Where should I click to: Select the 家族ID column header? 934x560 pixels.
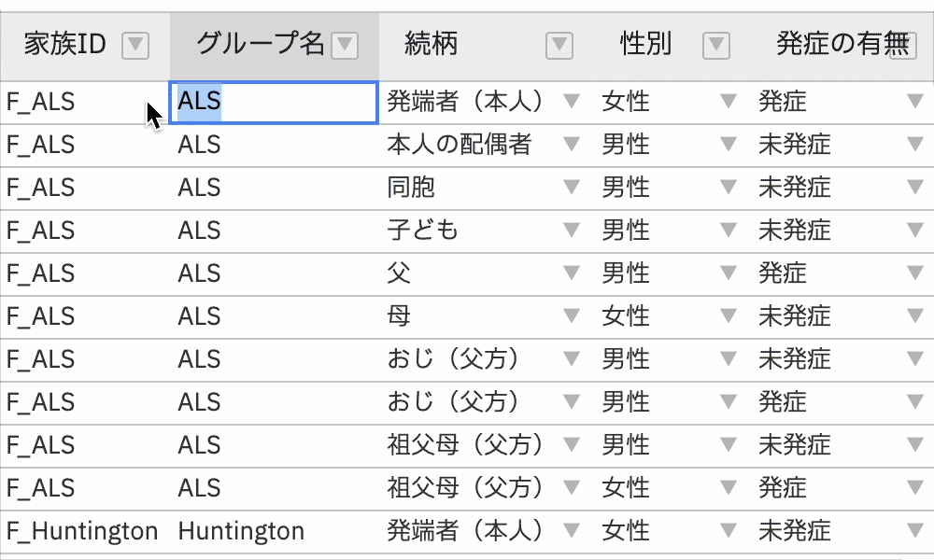[x=65, y=44]
